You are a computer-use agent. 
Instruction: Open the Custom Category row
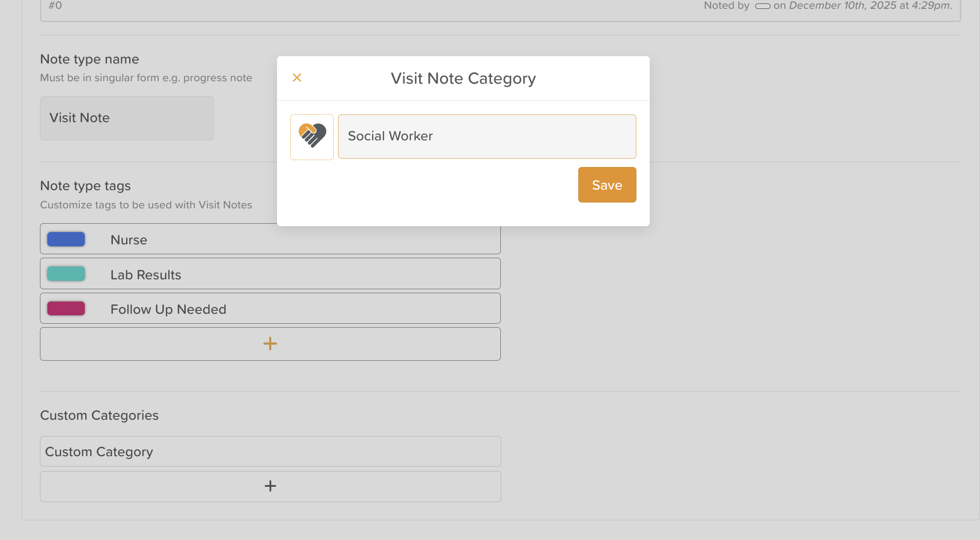[x=270, y=451]
